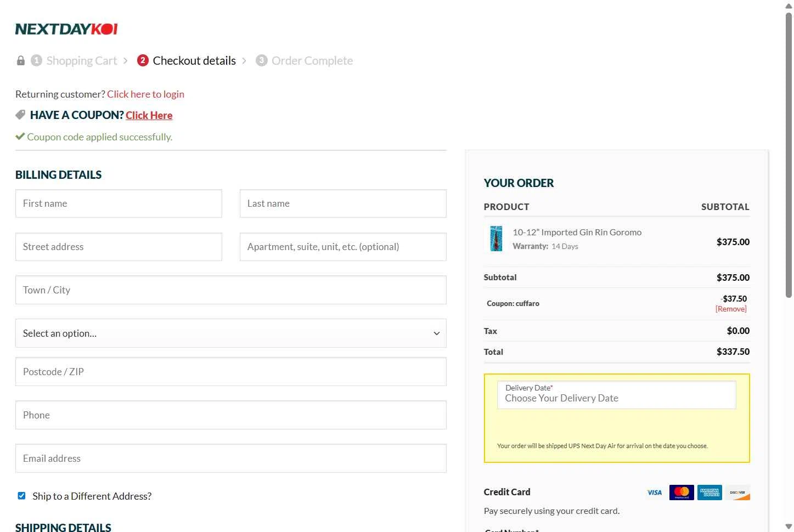This screenshot has width=794, height=532.
Task: Open the Choose Your Delivery Date picker
Action: [616, 395]
